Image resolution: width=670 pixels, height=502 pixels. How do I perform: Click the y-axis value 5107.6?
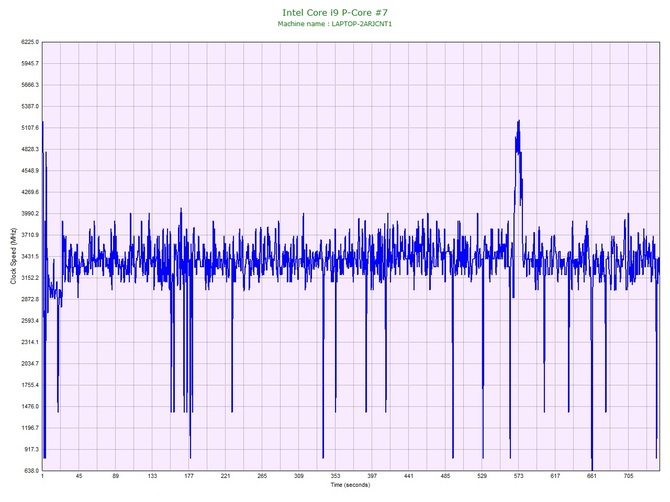click(x=30, y=127)
